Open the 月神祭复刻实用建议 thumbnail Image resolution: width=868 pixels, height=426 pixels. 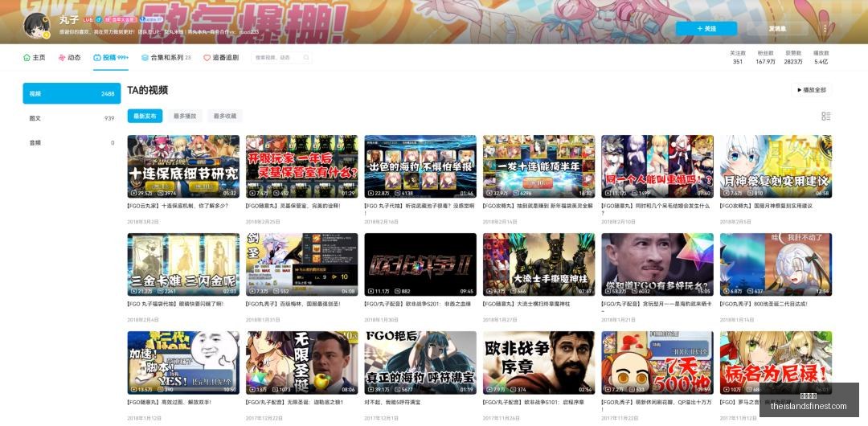(776, 166)
